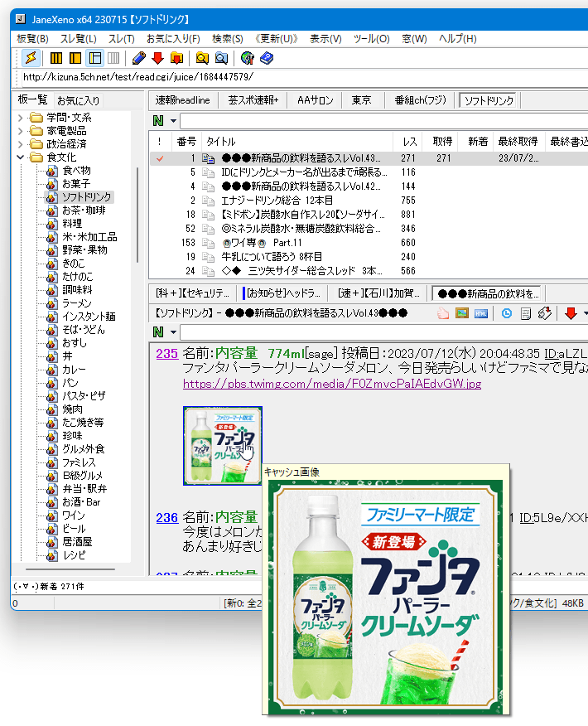
Task: Select the two-column layout icon
Action: click(x=75, y=58)
